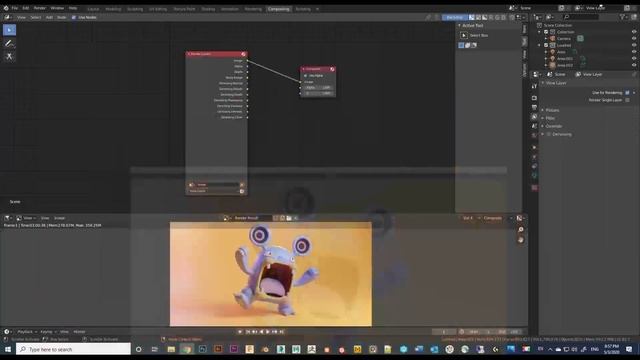Image resolution: width=640 pixels, height=360 pixels.
Task: Switch to the Modeling workspace tab
Action: tap(113, 9)
